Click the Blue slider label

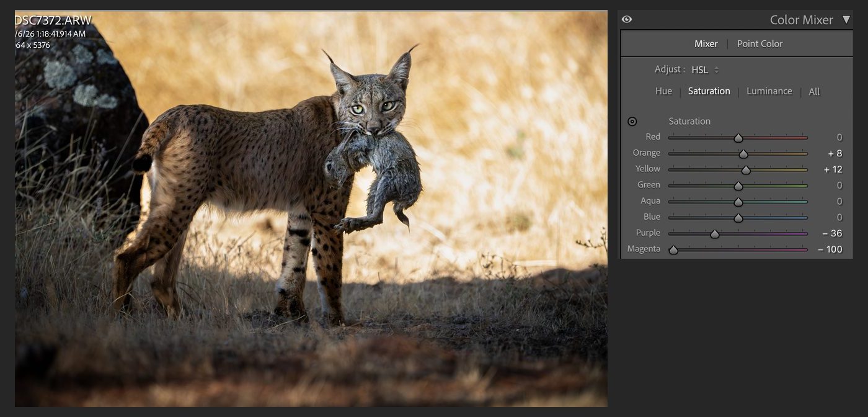click(652, 217)
